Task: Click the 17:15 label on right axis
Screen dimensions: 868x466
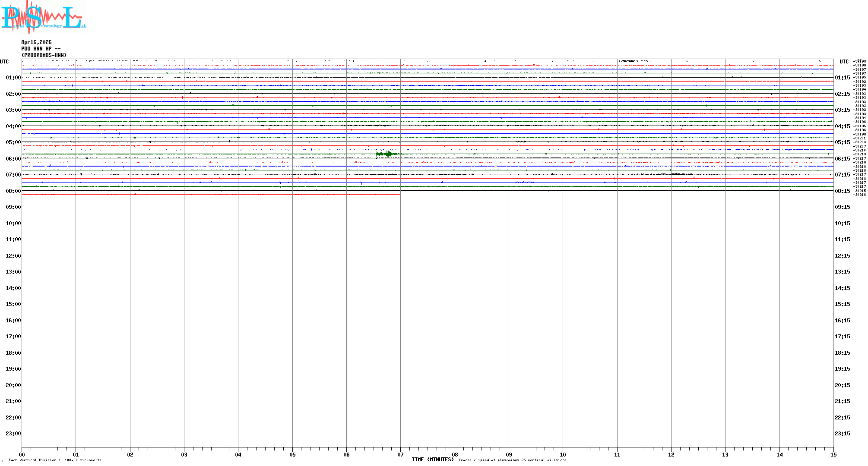Action: point(842,337)
